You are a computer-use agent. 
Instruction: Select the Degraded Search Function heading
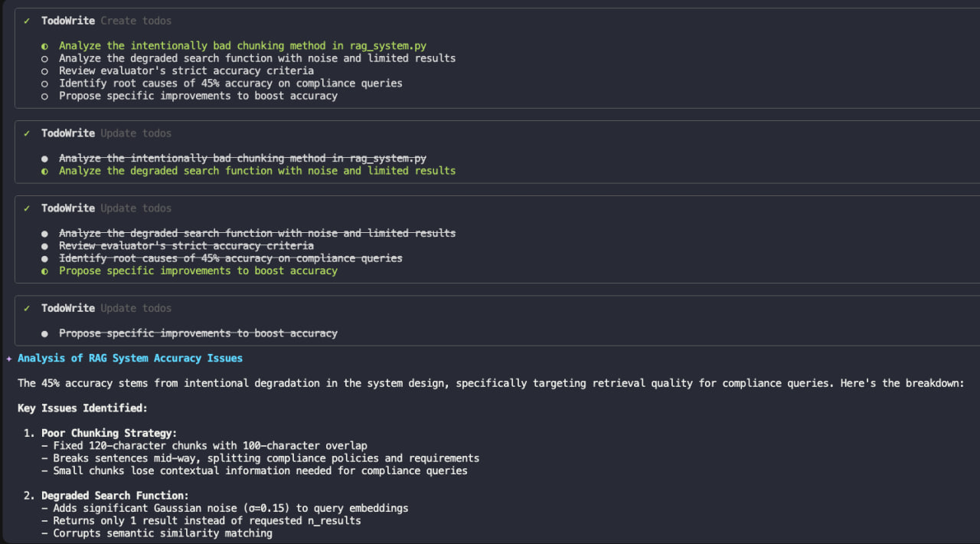tap(115, 496)
